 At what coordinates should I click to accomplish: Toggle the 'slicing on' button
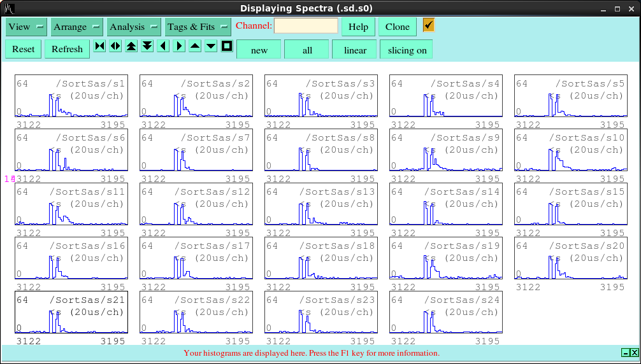(407, 50)
